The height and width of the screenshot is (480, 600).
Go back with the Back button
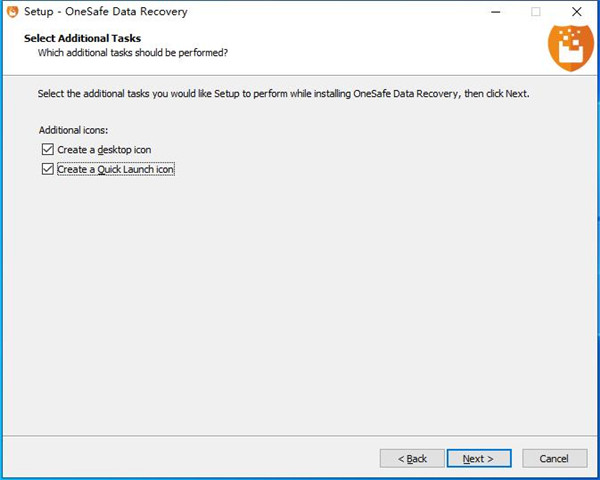pos(412,458)
